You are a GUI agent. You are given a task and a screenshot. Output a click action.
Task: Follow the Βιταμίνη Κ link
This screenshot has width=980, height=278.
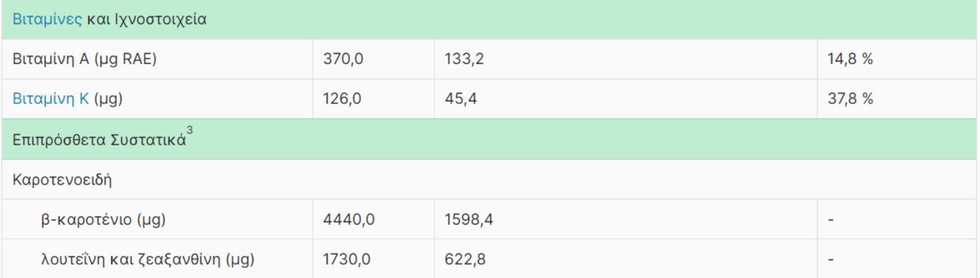[51, 98]
